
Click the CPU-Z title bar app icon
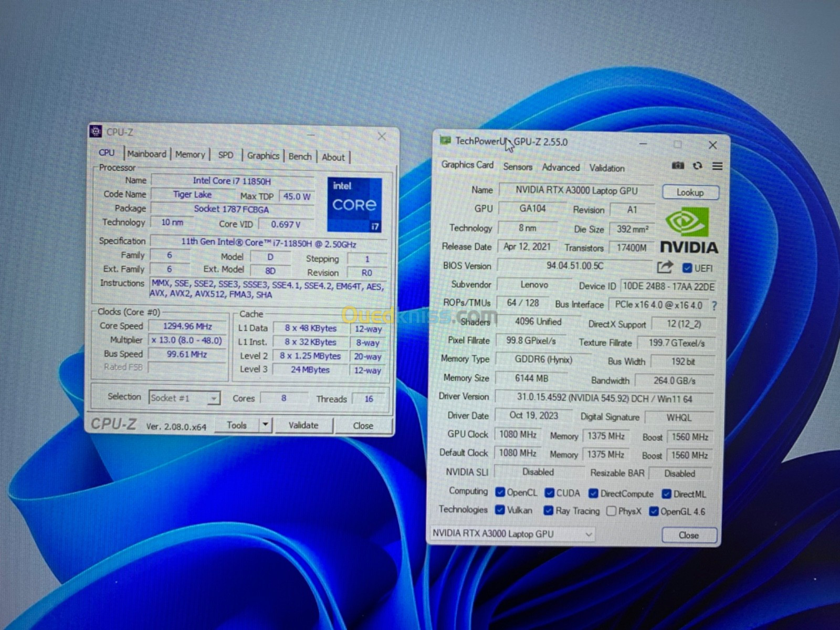coord(96,131)
